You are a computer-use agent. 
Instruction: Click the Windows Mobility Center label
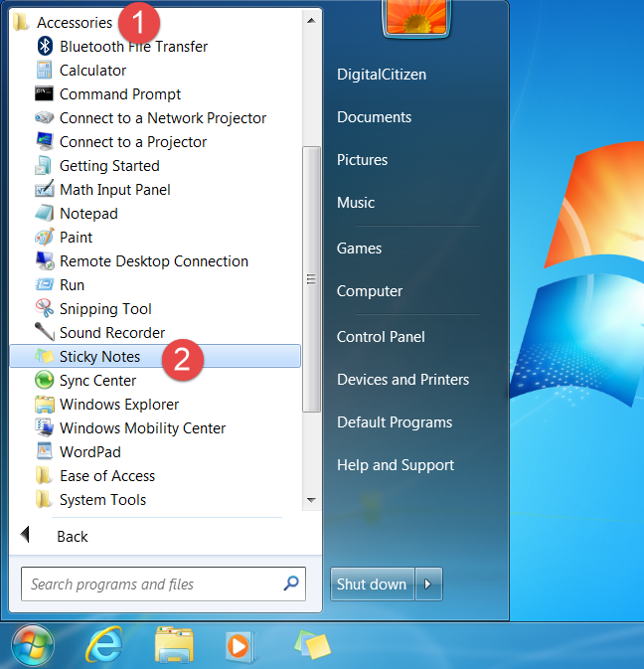[142, 427]
